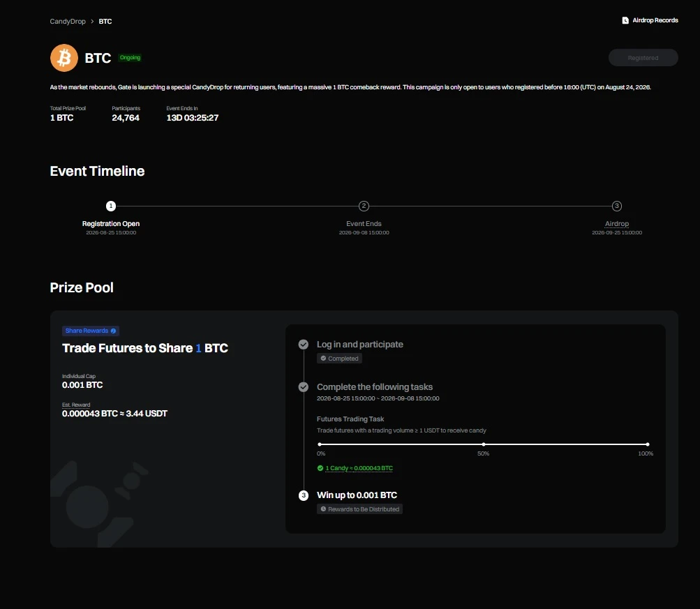The image size is (700, 609).
Task: Click the Log in and participate checkmark
Action: (303, 345)
